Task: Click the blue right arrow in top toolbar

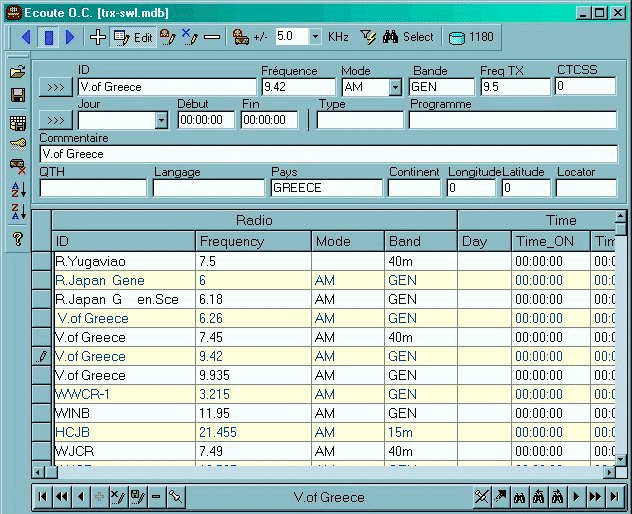Action: coord(70,37)
